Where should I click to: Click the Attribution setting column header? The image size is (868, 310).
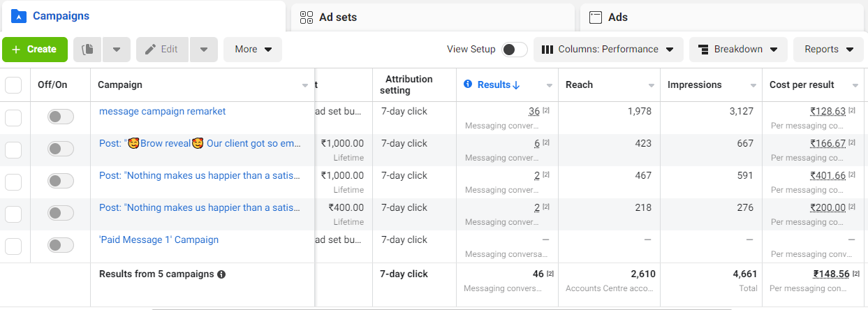pos(406,85)
